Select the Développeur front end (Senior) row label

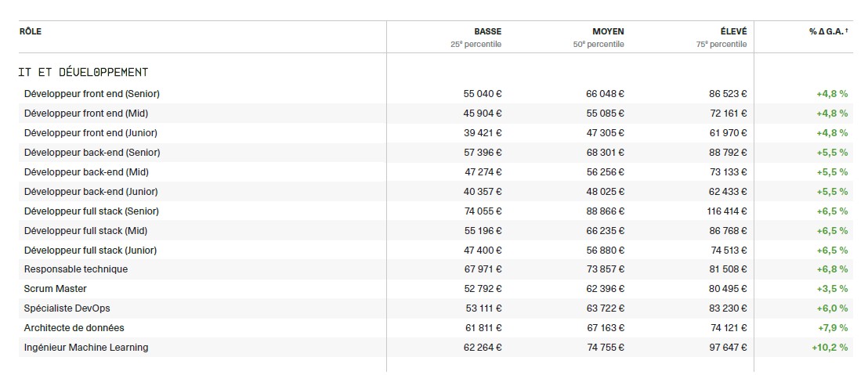[x=92, y=94]
